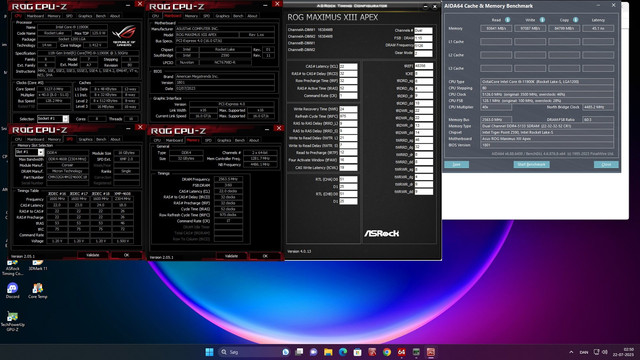The height and width of the screenshot is (360, 640).
Task: Open the volume control in the tray
Action: click(605, 352)
